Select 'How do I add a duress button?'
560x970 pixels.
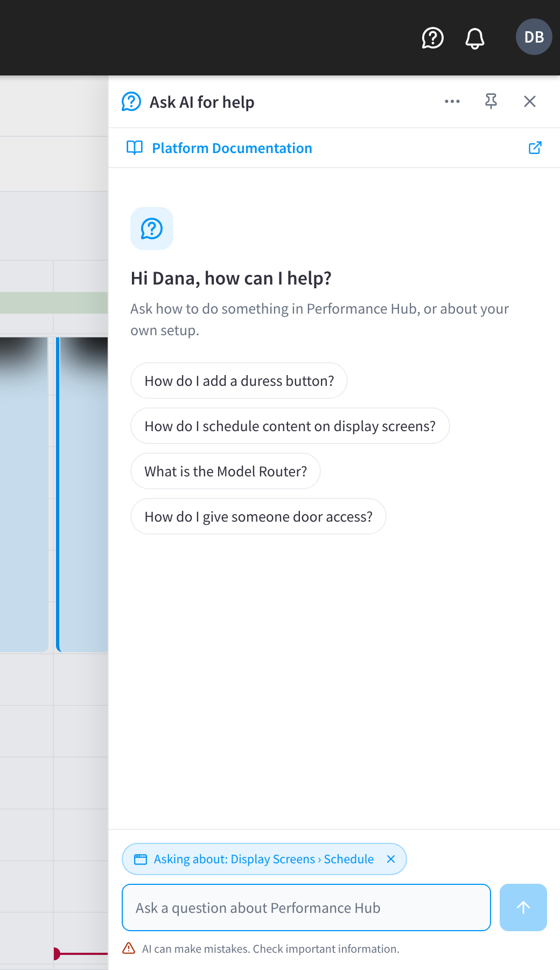tap(239, 380)
